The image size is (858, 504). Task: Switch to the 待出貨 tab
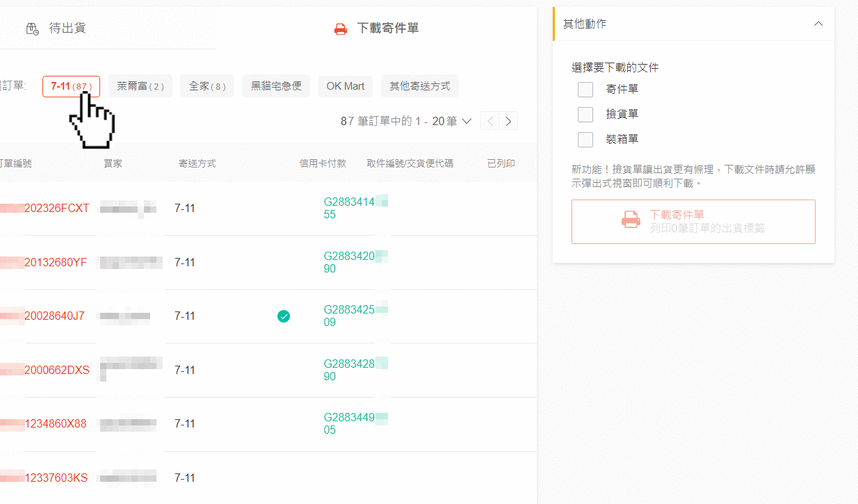[67, 29]
